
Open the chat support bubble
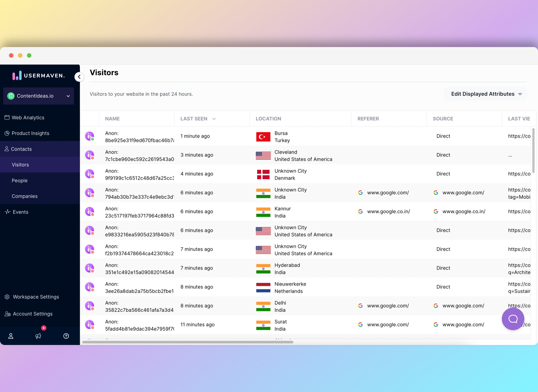click(513, 319)
